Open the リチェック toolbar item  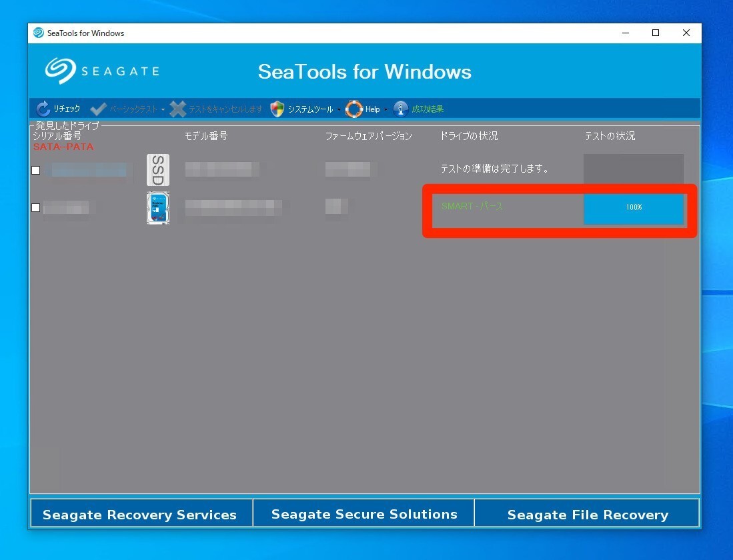67,109
